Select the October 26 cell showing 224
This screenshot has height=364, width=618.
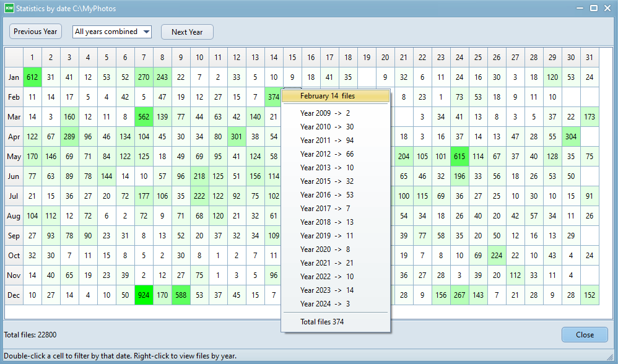(x=496, y=256)
